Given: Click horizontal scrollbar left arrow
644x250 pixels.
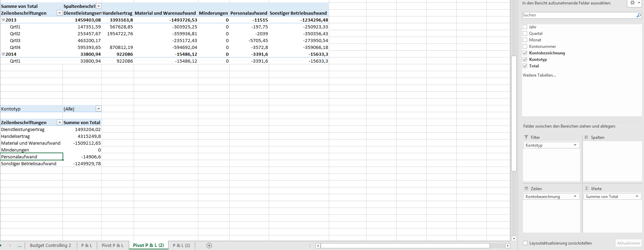Looking at the screenshot, I should click(318, 246).
